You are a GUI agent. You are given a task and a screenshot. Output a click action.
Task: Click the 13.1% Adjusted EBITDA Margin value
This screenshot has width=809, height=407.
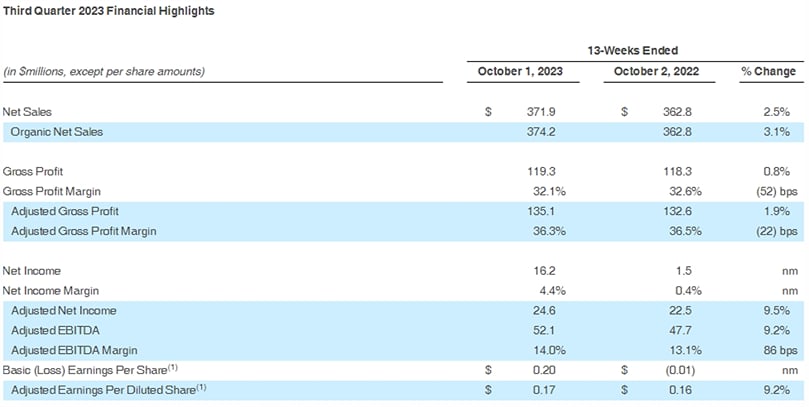685,351
